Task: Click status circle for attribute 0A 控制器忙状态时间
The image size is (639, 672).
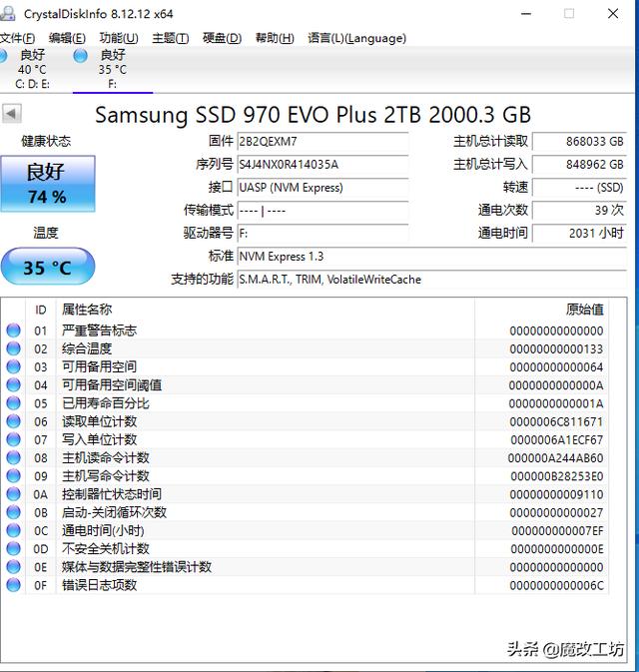Action: click(14, 494)
